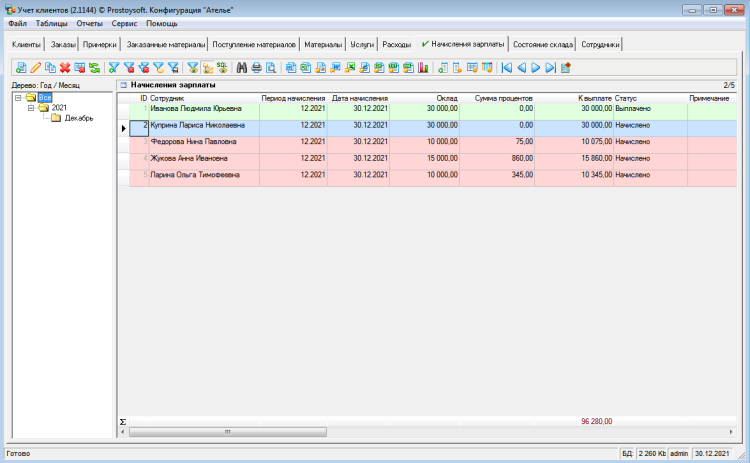Click the bar chart diagram icon

click(423, 68)
